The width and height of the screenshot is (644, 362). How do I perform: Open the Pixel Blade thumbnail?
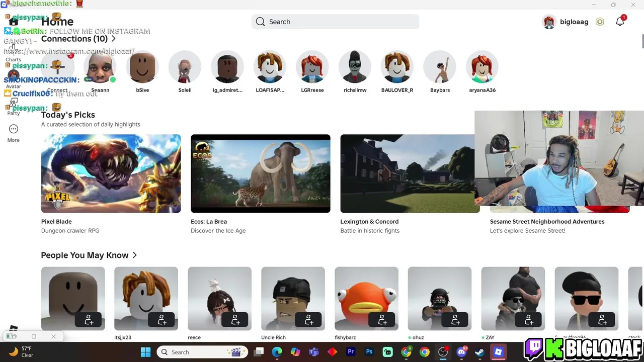111,173
